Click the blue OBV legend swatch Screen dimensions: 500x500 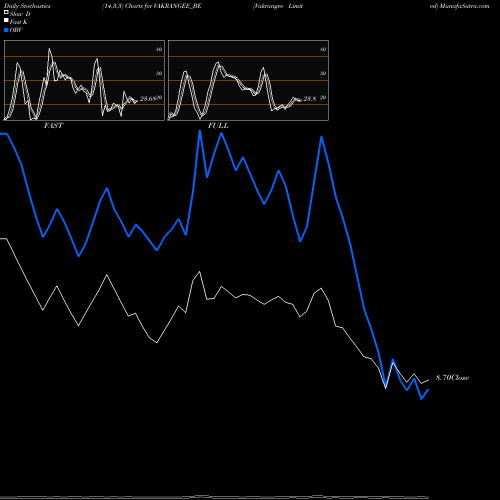pyautogui.click(x=6, y=30)
